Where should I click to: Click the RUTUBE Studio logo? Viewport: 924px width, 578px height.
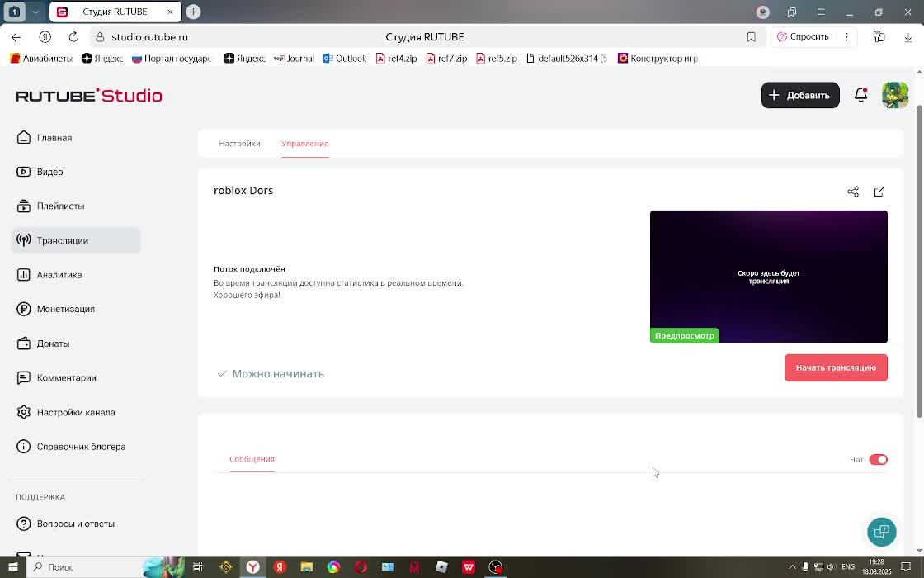[89, 96]
